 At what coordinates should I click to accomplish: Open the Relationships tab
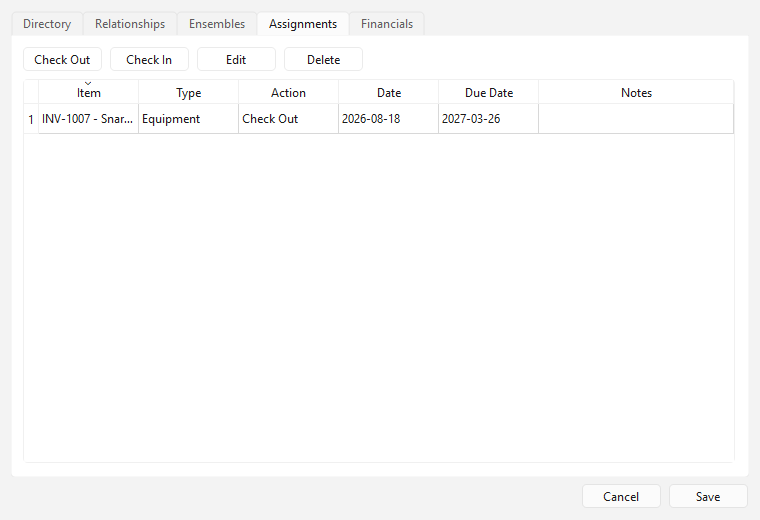pos(130,24)
